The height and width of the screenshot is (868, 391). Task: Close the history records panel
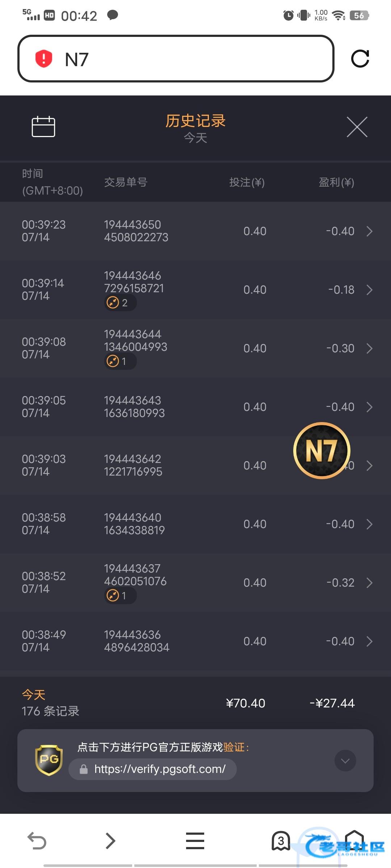coord(357,127)
